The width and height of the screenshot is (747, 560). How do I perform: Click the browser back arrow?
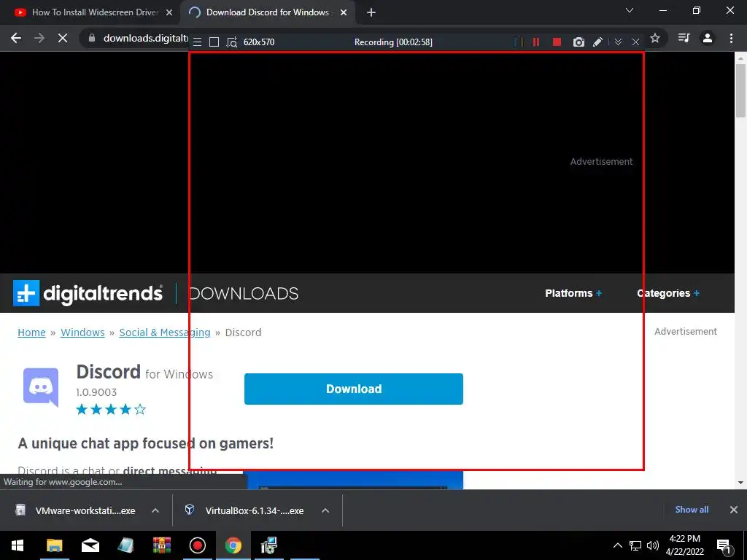point(16,38)
